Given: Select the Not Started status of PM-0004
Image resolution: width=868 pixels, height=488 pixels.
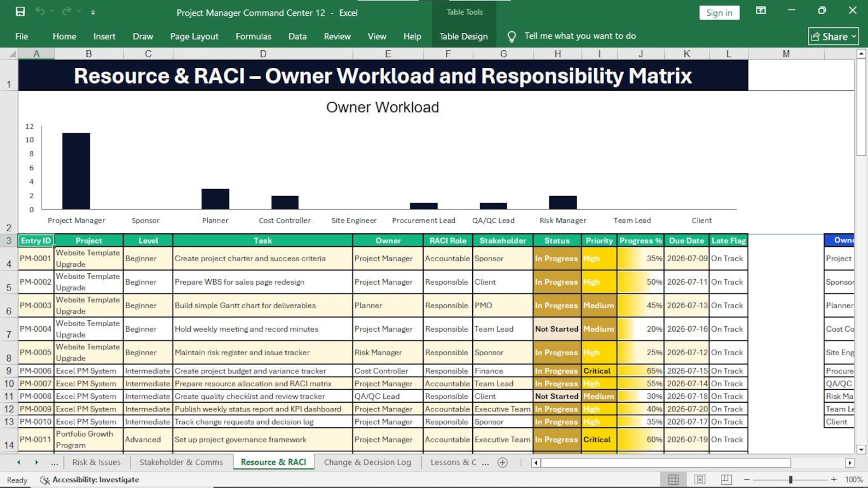Looking at the screenshot, I should 557,329.
